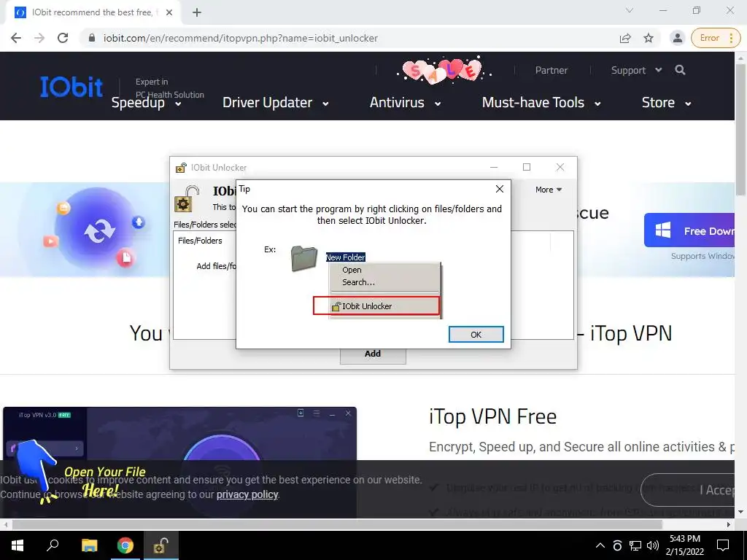
Task: Open a new browser tab
Action: pyautogui.click(x=197, y=13)
